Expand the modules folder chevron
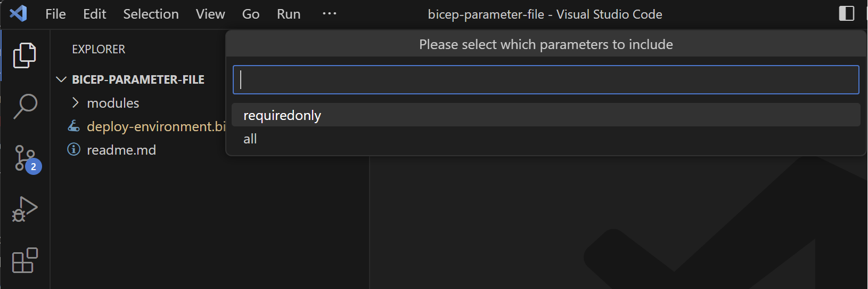The width and height of the screenshot is (868, 289). pos(76,102)
